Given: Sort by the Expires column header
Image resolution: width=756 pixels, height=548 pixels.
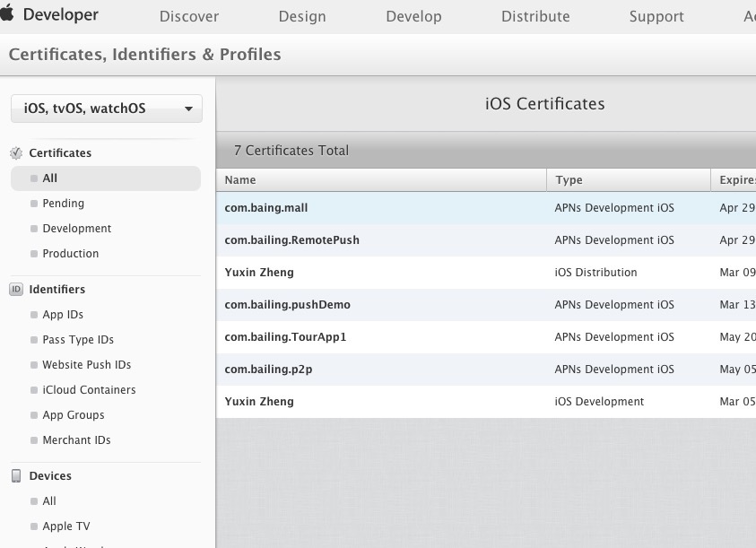Looking at the screenshot, I should [734, 180].
